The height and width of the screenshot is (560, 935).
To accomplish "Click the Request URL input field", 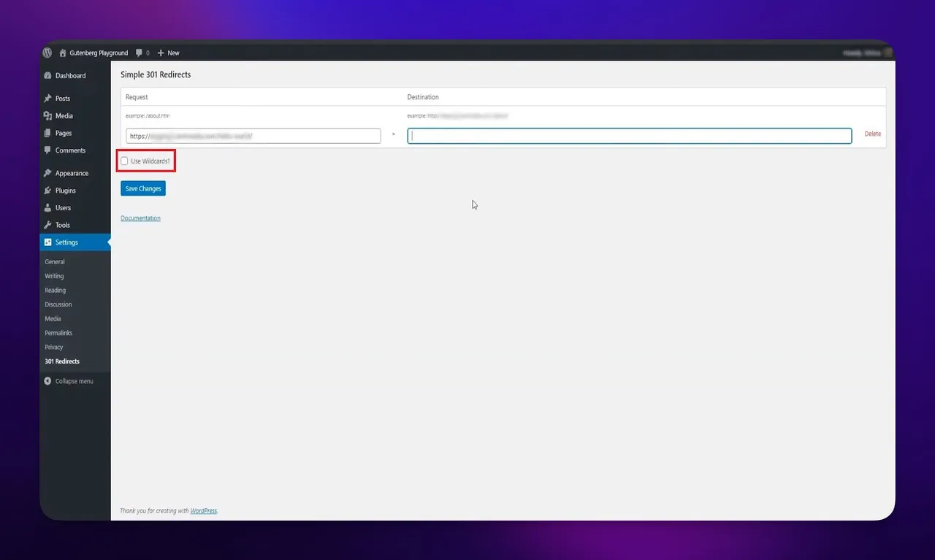I will click(253, 136).
